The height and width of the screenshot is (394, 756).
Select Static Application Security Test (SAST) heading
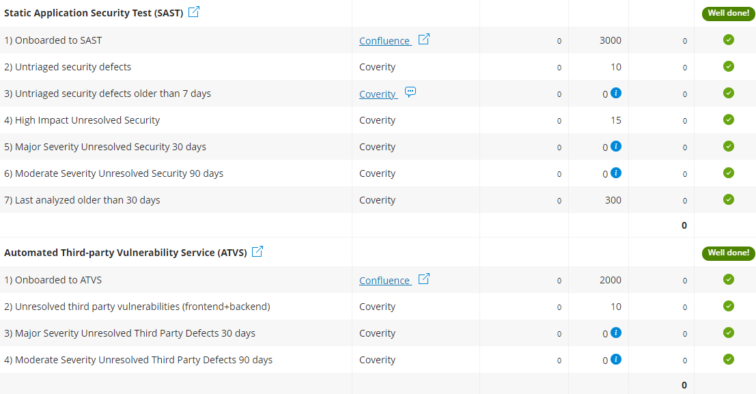[94, 13]
